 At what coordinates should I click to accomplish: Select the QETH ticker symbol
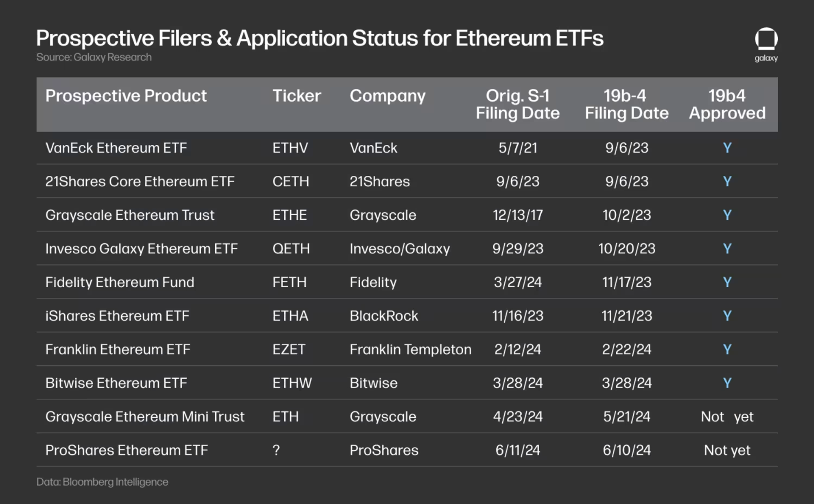[291, 249]
